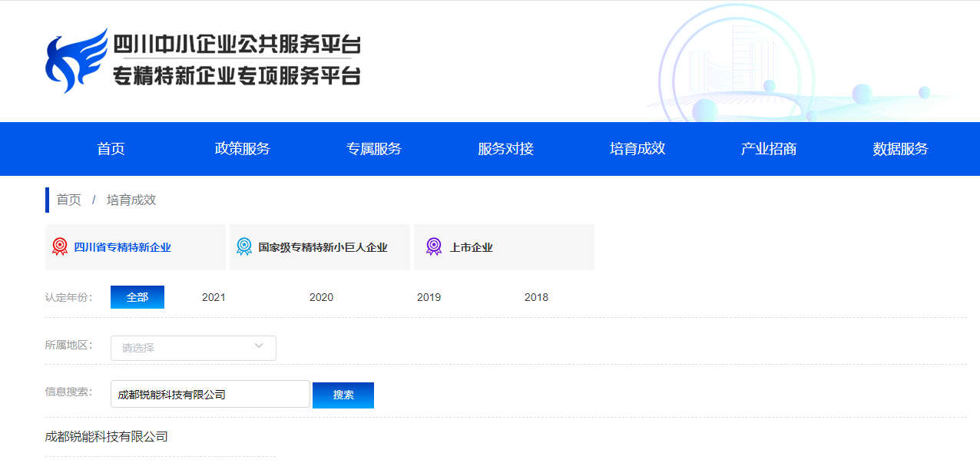Filter results by year 2021
This screenshot has width=980, height=463.
[214, 296]
